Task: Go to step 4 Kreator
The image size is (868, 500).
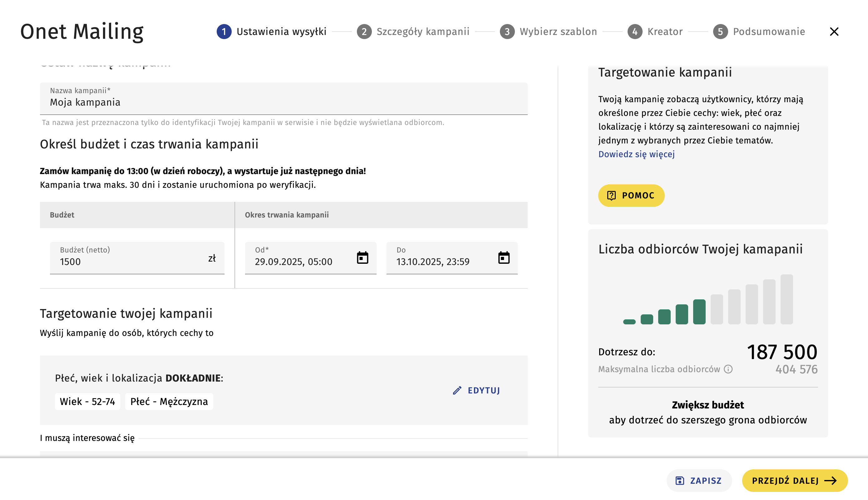Action: (x=655, y=32)
